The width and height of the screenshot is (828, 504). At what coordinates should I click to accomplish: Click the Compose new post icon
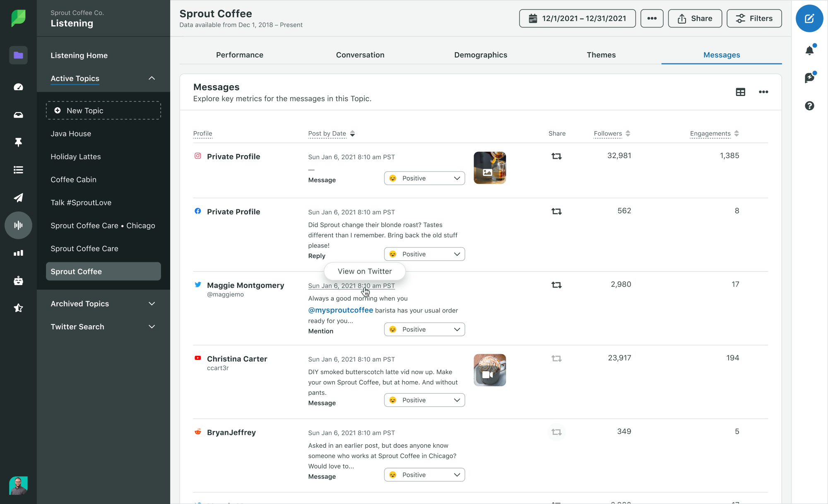[809, 19]
